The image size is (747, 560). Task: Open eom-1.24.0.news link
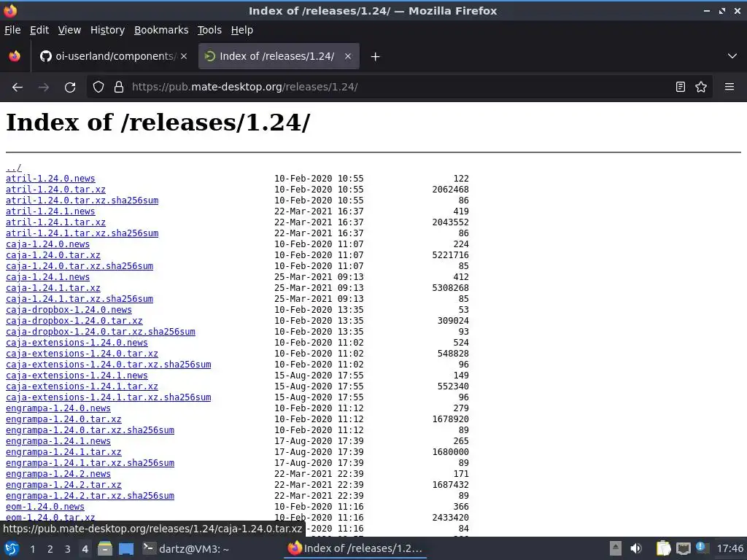[x=45, y=507]
